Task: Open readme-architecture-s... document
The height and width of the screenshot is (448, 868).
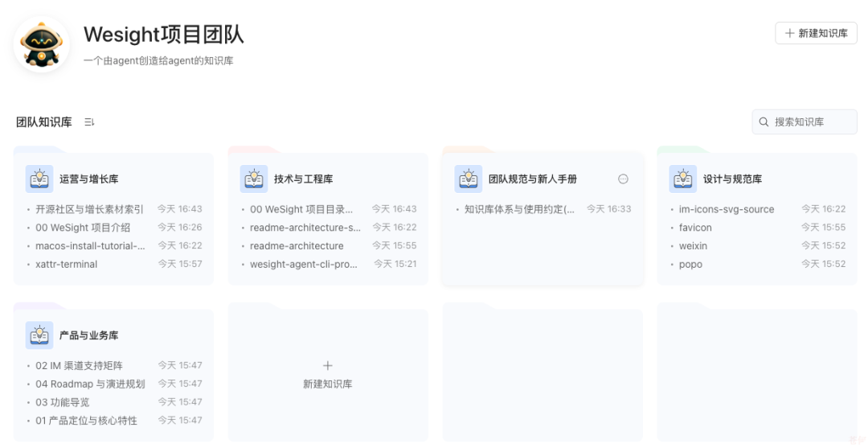Action: pos(305,227)
